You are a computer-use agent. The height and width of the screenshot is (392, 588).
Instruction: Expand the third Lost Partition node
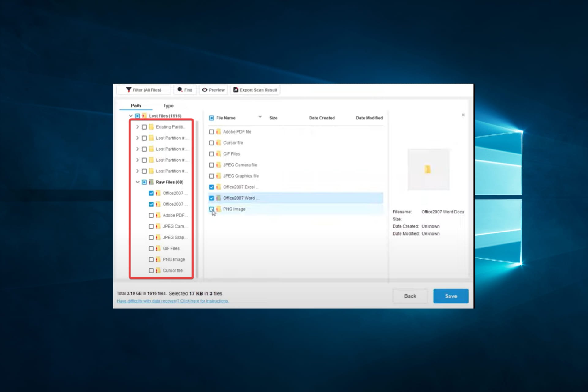(x=138, y=160)
